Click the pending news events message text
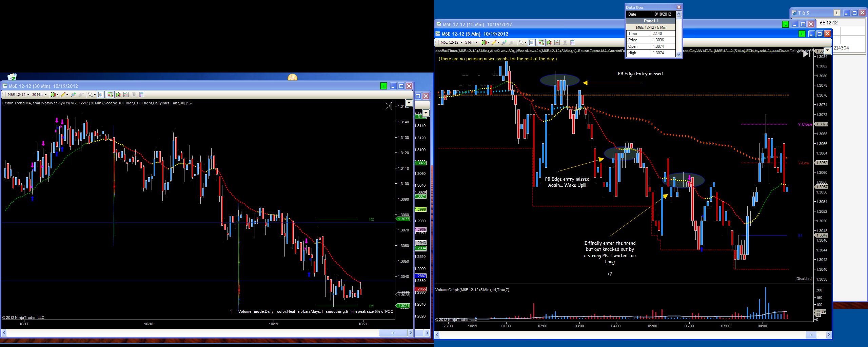The height and width of the screenshot is (347, 868). 498,59
